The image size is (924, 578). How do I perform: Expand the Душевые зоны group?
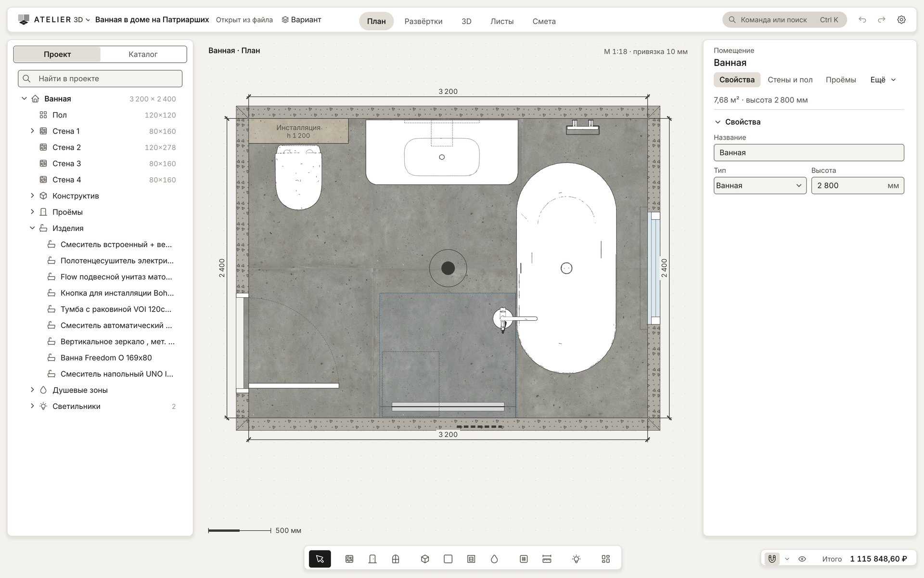click(x=32, y=390)
